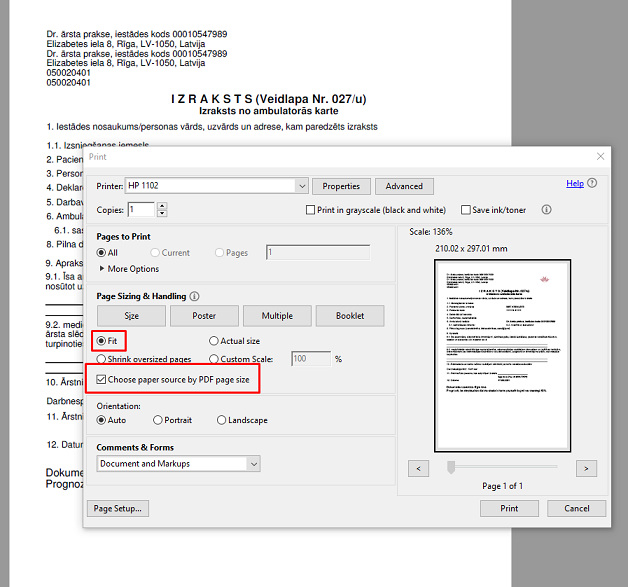Click the page preview slider handle

(452, 467)
